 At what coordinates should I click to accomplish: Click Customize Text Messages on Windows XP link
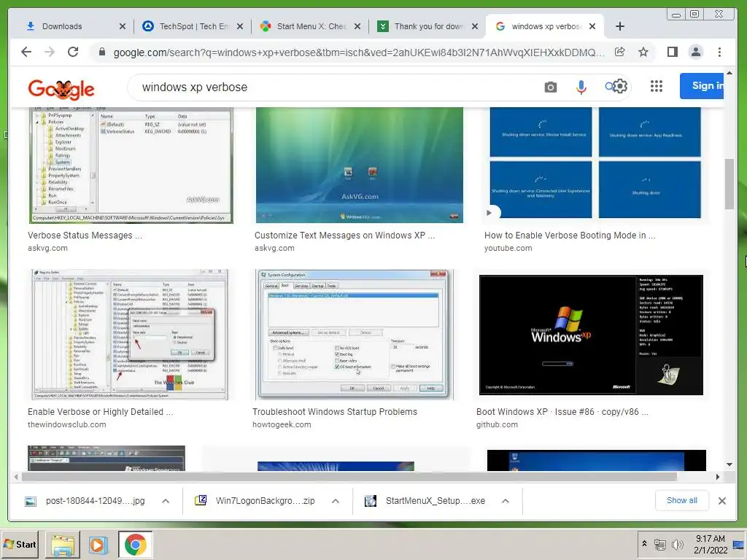tap(344, 236)
